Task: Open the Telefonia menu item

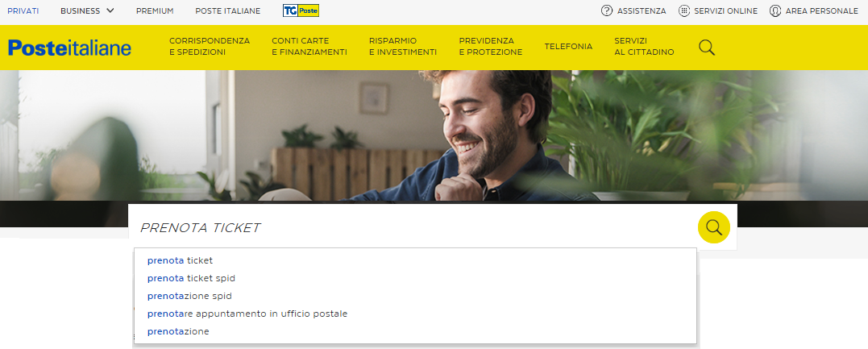Action: [x=568, y=47]
